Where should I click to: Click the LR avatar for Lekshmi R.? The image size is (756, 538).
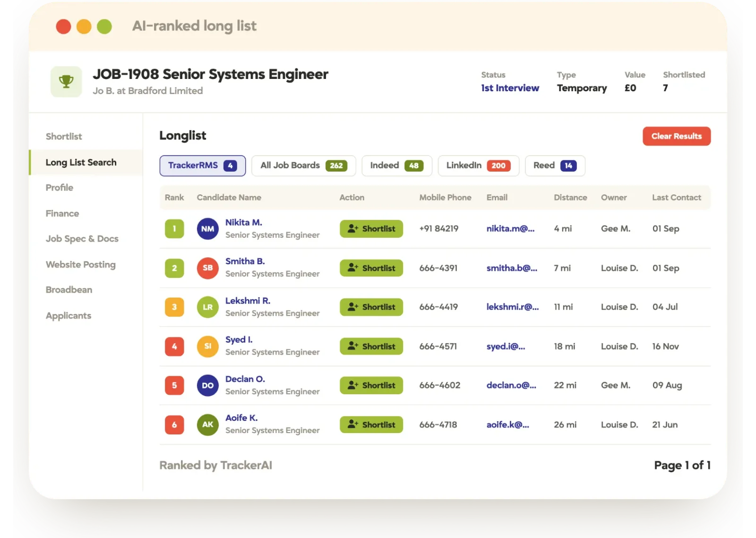click(207, 307)
